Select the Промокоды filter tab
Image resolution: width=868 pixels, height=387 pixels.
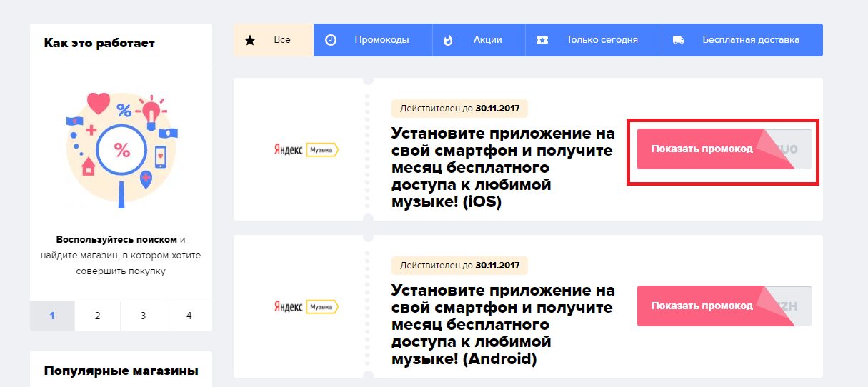tap(381, 40)
